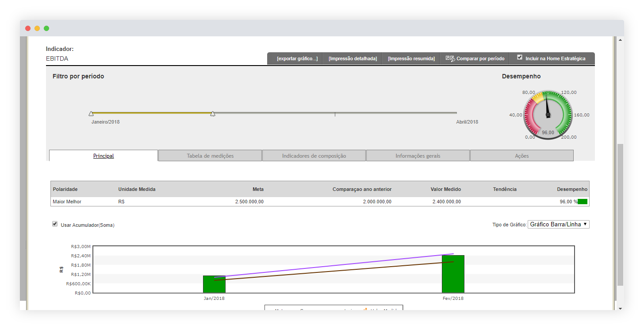Screen dimensions: 644x330
Task: Click Impressão detalhada link
Action: [x=353, y=59]
